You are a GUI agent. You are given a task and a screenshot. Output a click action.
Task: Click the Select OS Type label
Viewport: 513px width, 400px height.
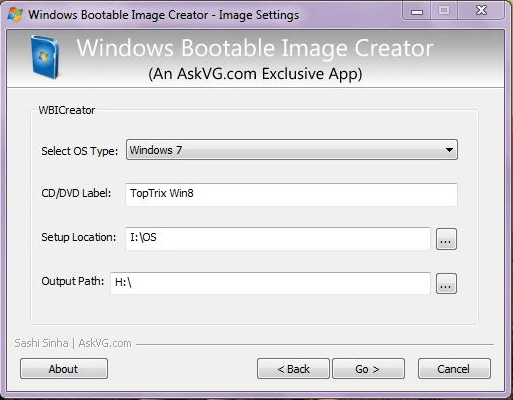(80, 151)
